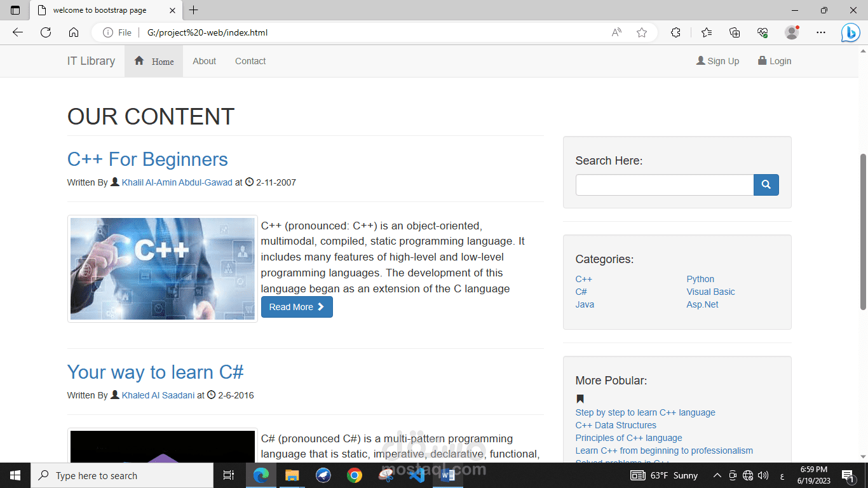Open author Khaled Al Saadani link
868x488 pixels.
coord(158,395)
